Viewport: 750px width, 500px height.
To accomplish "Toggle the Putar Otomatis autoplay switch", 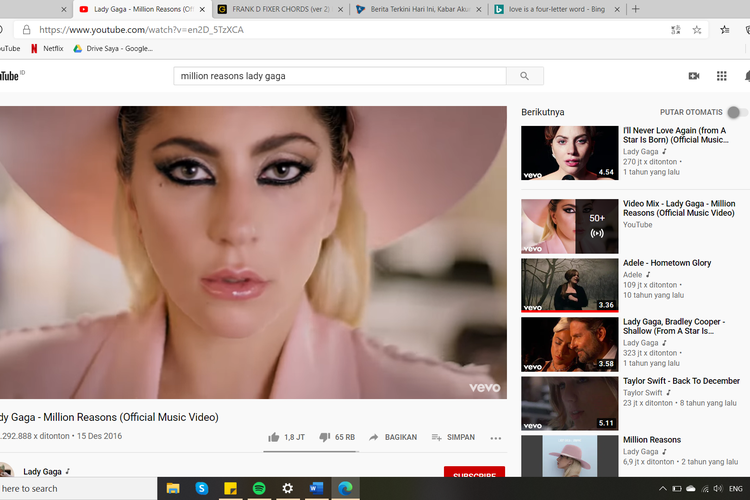I will click(736, 113).
